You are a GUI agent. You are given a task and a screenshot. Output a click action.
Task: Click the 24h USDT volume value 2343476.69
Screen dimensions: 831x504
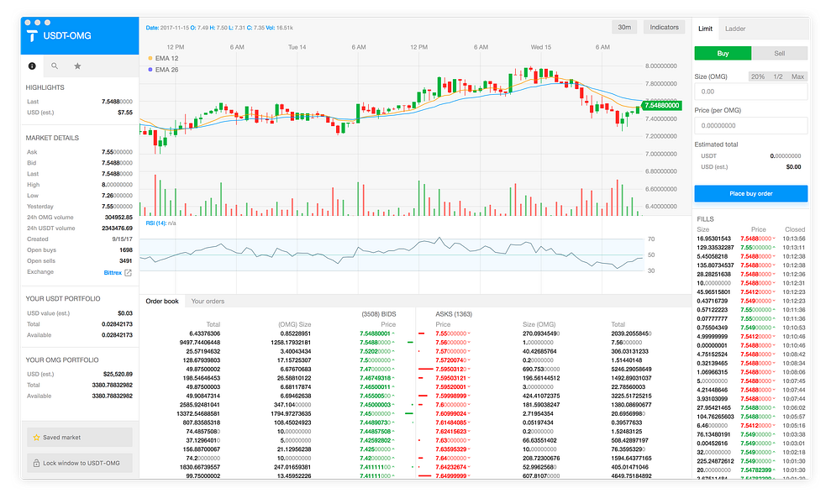pyautogui.click(x=117, y=228)
